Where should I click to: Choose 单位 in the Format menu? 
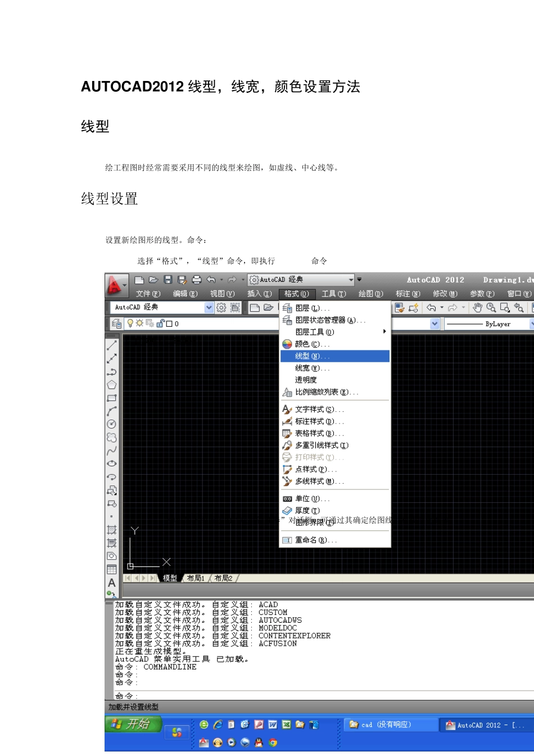[335, 499]
